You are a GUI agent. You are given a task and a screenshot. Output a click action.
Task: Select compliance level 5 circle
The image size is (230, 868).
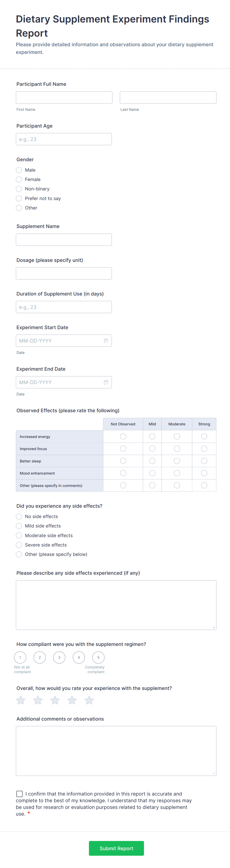(x=98, y=657)
